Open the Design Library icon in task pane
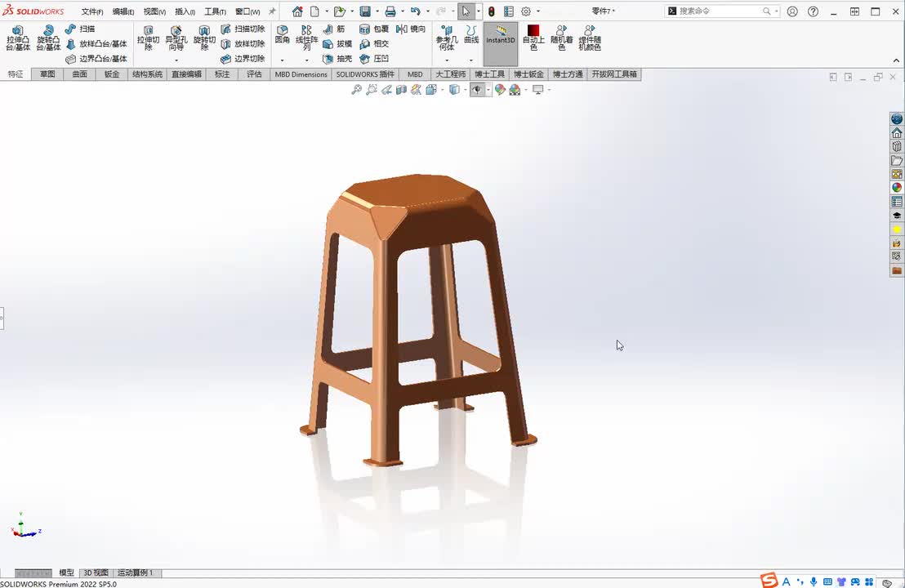 click(896, 146)
